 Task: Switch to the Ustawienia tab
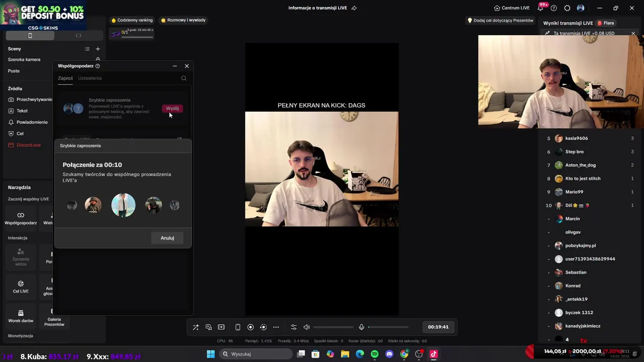90,78
